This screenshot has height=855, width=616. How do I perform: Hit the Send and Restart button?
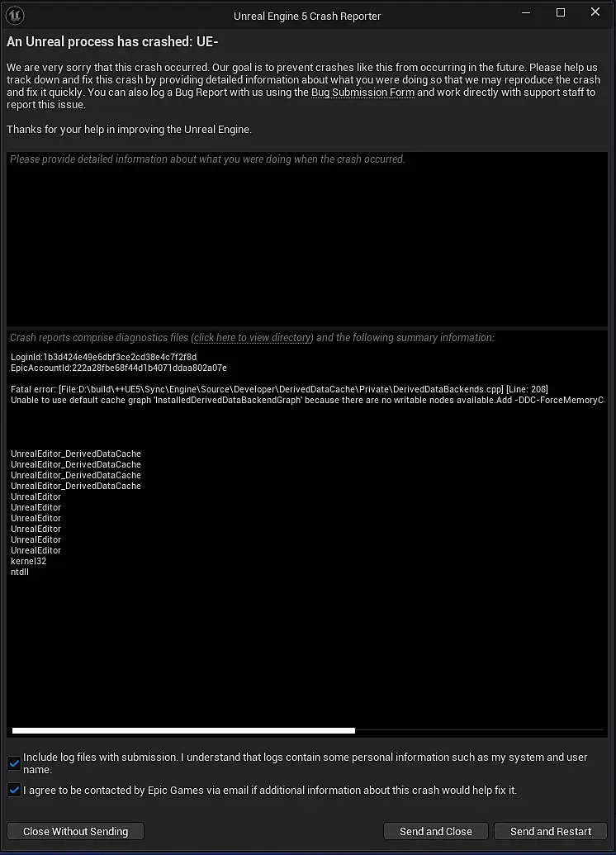point(551,831)
